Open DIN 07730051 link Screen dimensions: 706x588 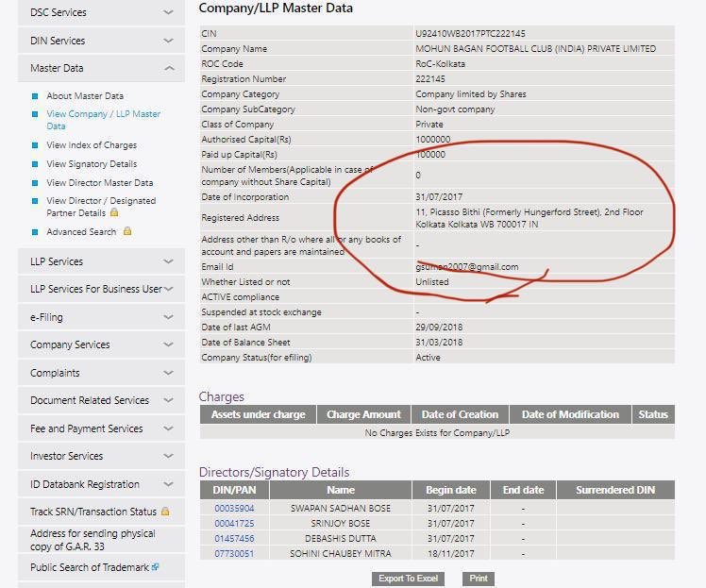234,553
